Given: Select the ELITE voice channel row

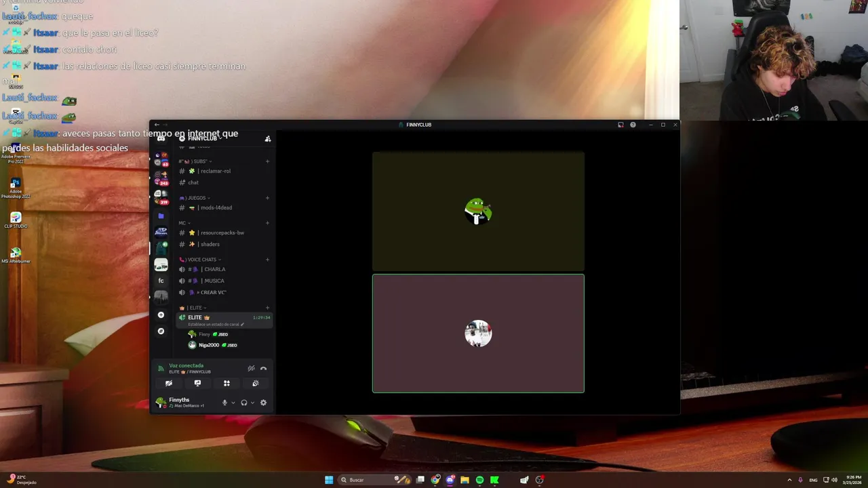Looking at the screenshot, I should click(224, 320).
